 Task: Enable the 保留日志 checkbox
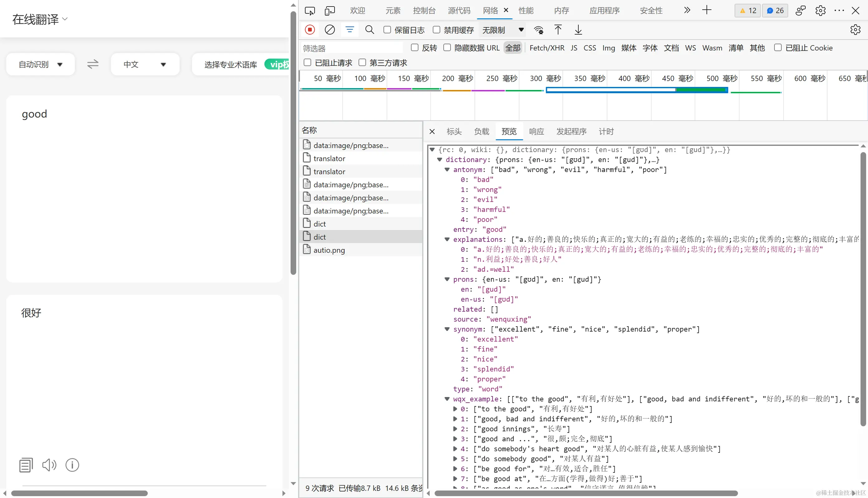coord(387,30)
